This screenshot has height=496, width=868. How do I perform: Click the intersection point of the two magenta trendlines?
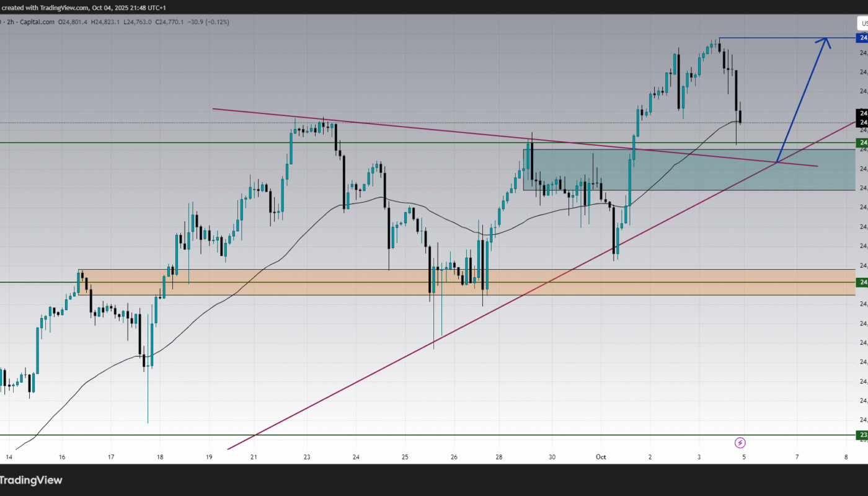(x=776, y=162)
